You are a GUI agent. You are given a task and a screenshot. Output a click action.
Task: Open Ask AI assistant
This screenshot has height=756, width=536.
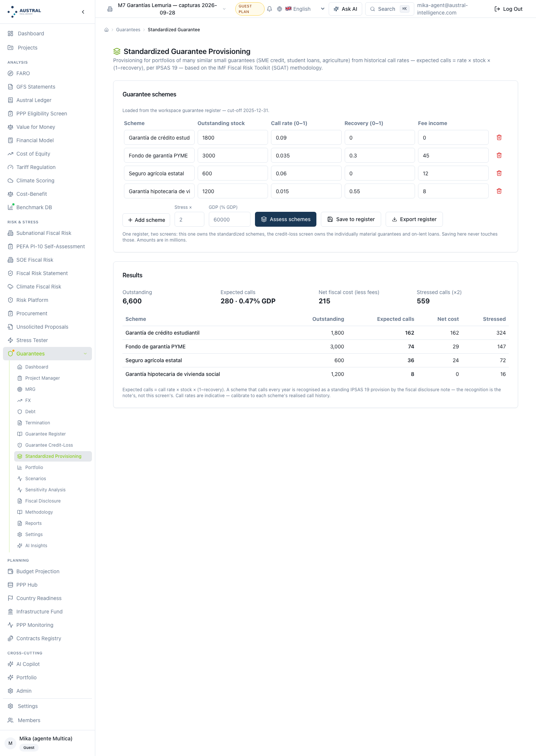coord(345,9)
